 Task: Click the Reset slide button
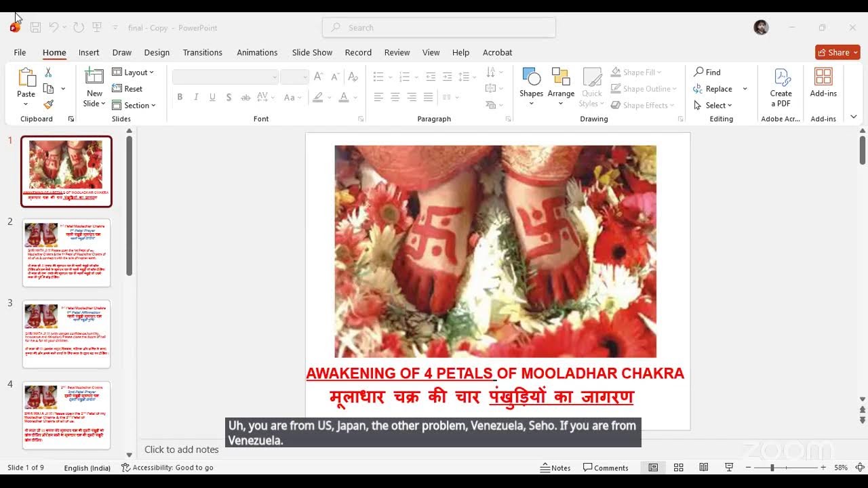click(x=127, y=89)
